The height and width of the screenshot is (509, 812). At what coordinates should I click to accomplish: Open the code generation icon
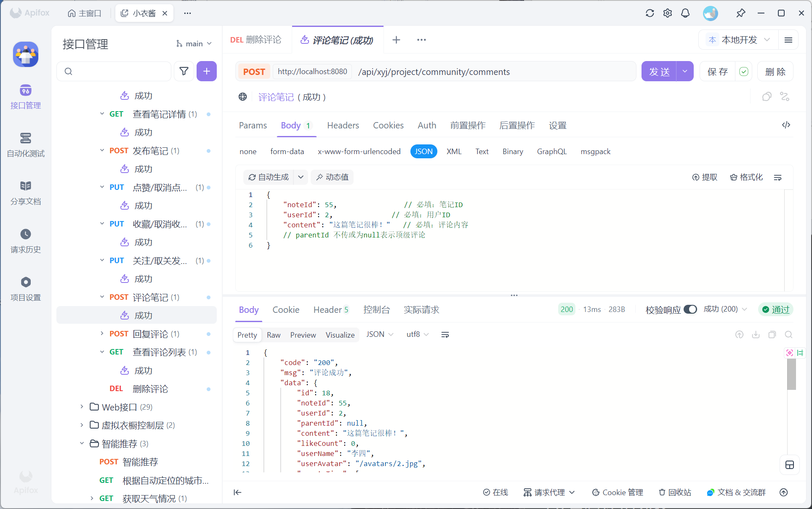click(x=786, y=125)
